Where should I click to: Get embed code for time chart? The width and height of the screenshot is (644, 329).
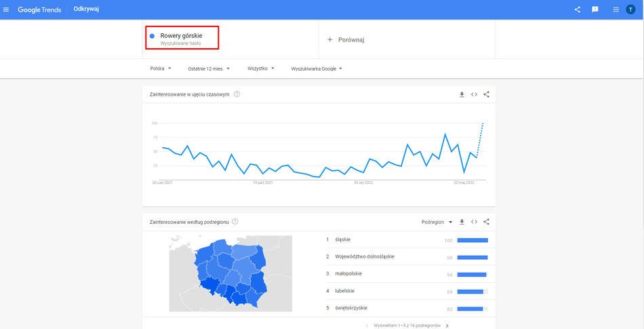(x=474, y=94)
